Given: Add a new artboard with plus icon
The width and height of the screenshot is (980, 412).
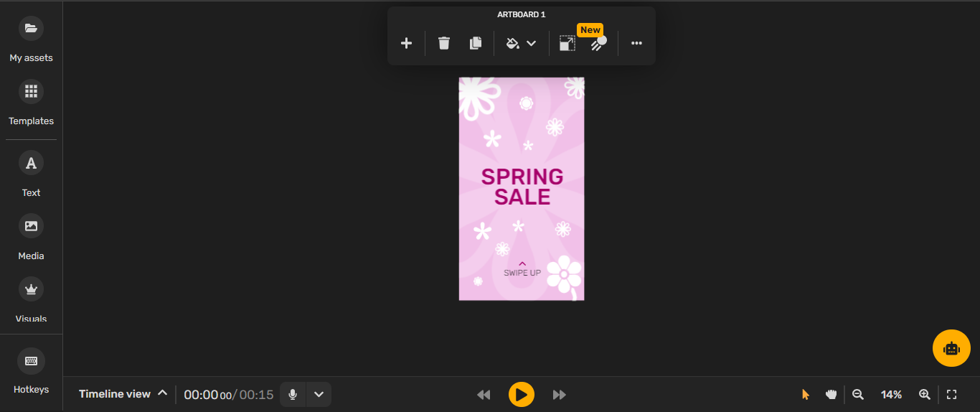Looking at the screenshot, I should click(406, 43).
